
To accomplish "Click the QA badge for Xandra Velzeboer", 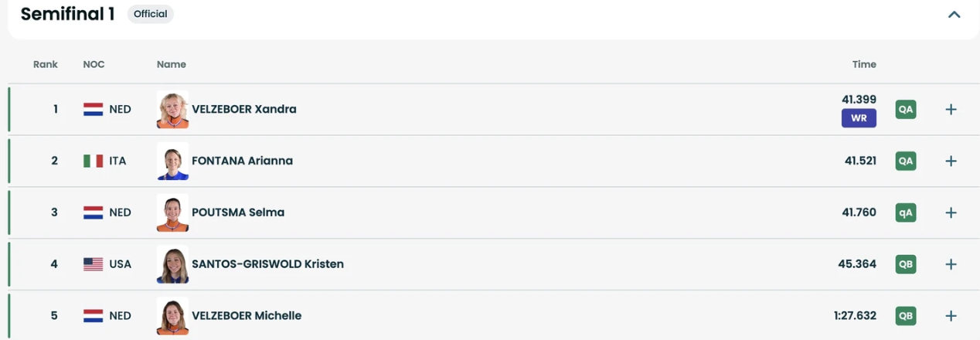I will 906,110.
